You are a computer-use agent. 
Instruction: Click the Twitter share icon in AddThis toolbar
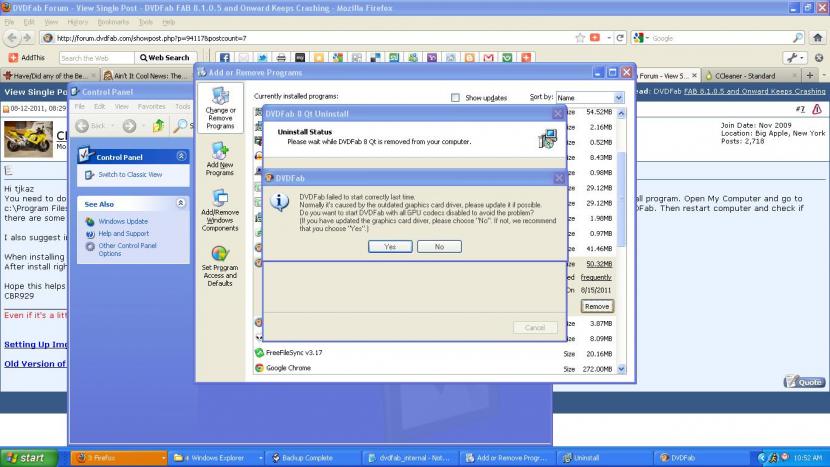coord(262,58)
